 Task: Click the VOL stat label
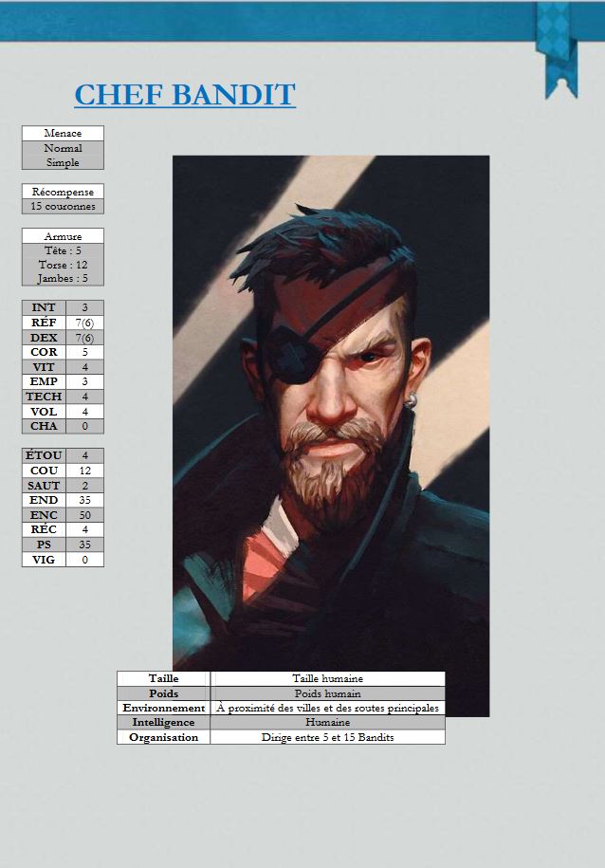tap(44, 412)
